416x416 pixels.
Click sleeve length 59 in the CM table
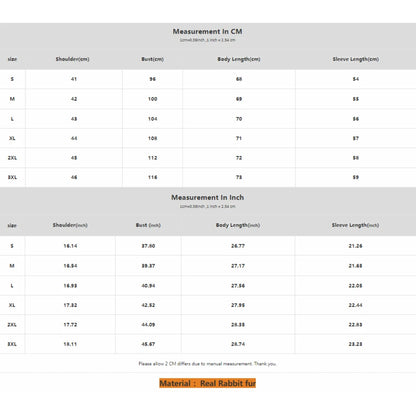pos(356,177)
